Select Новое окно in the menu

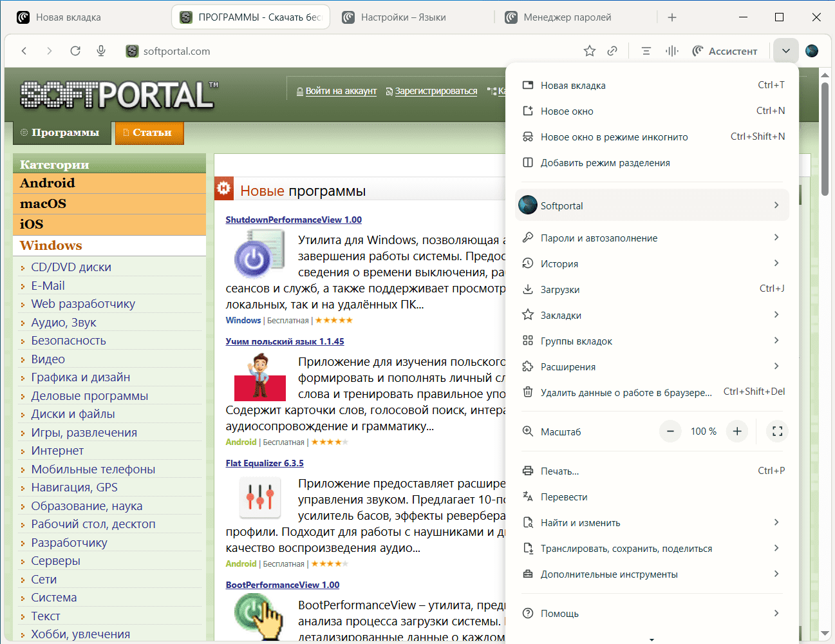click(x=653, y=111)
